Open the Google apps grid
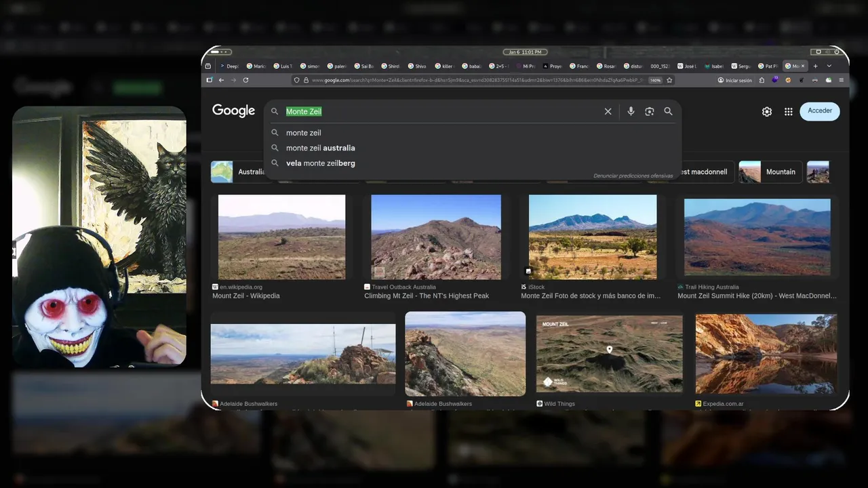868x488 pixels. tap(788, 112)
